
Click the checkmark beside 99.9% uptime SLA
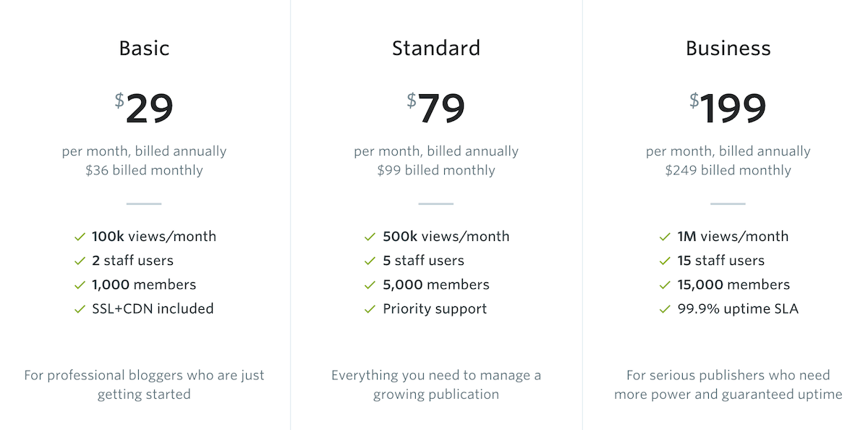pyautogui.click(x=665, y=309)
